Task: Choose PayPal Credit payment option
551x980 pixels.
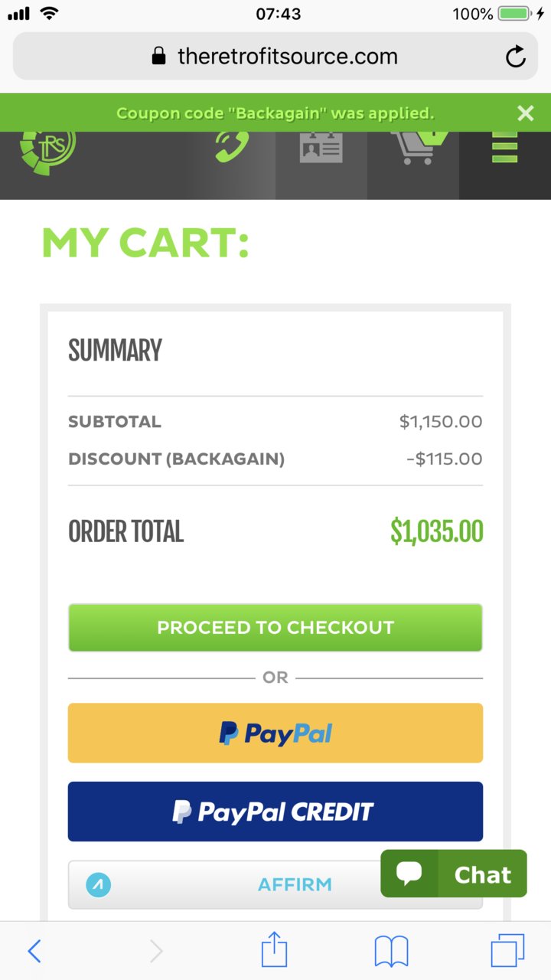Action: coord(275,812)
